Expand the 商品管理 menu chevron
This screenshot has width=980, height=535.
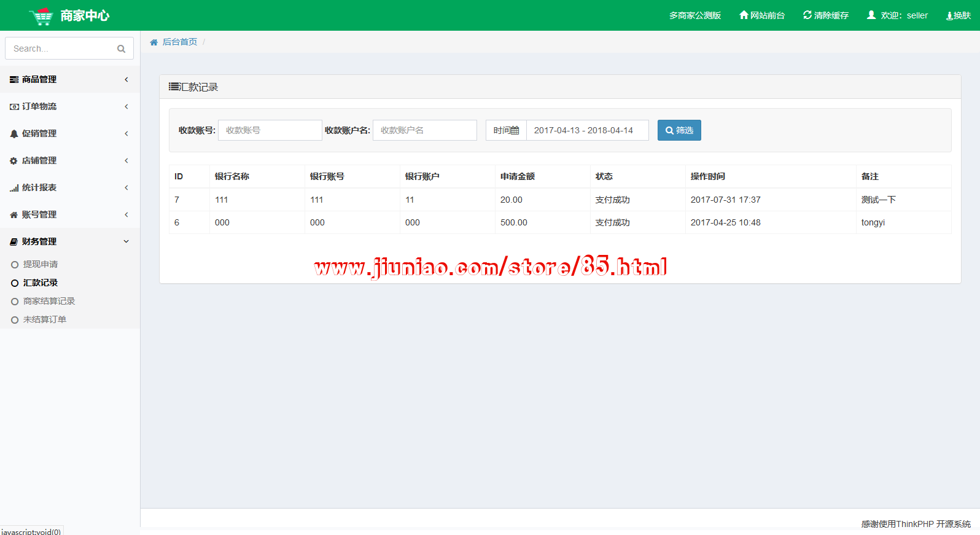(126, 79)
